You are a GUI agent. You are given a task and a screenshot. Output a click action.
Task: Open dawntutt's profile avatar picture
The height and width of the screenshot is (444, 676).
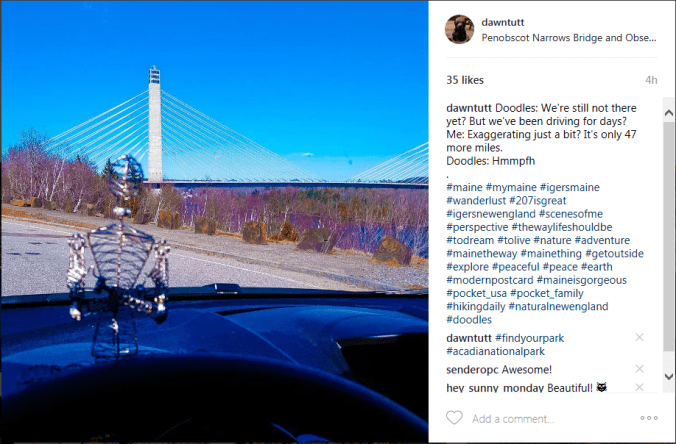pyautogui.click(x=460, y=29)
